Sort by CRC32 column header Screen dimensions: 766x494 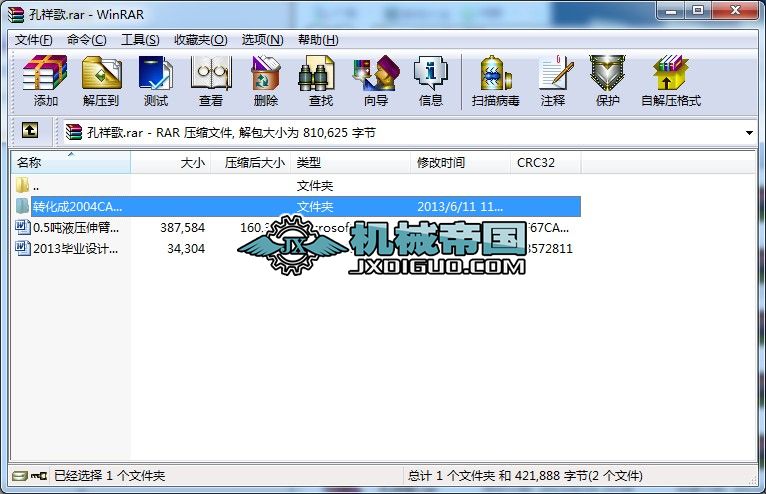[546, 162]
